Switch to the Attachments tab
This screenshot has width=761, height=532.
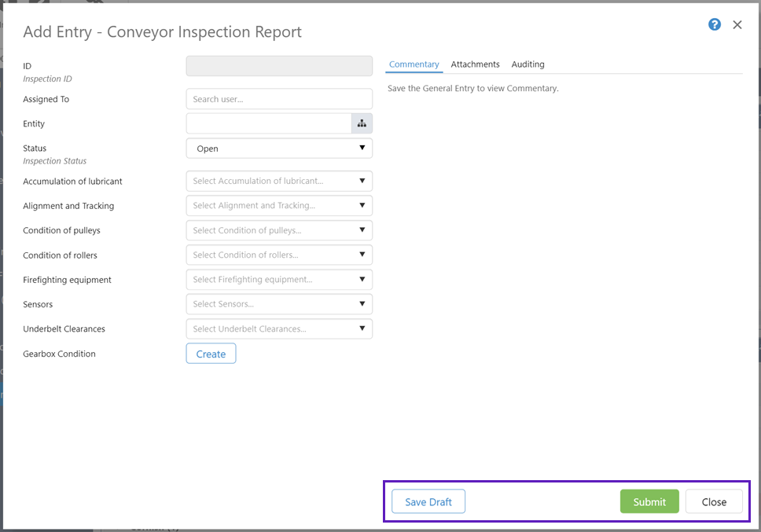pyautogui.click(x=475, y=64)
